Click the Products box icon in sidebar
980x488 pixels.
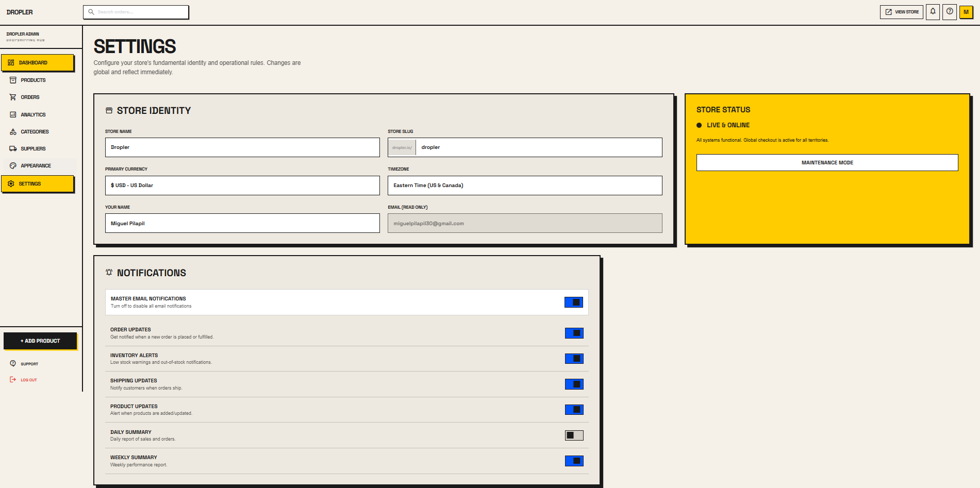click(x=13, y=80)
